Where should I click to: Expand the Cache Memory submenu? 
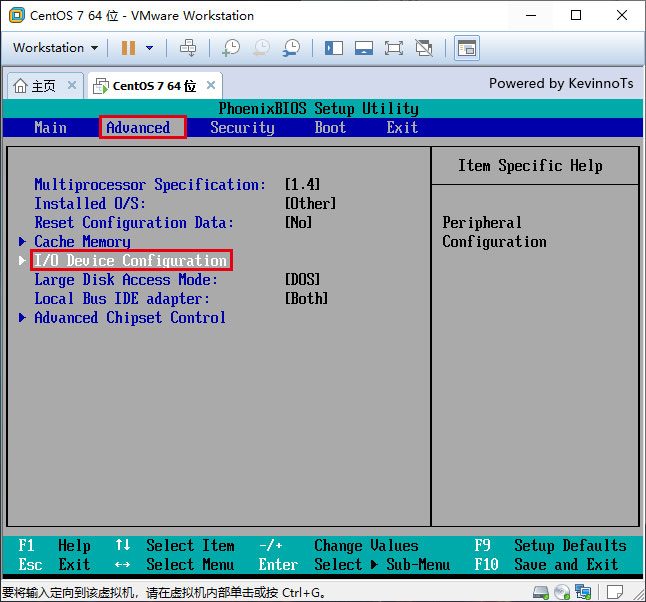tap(82, 242)
